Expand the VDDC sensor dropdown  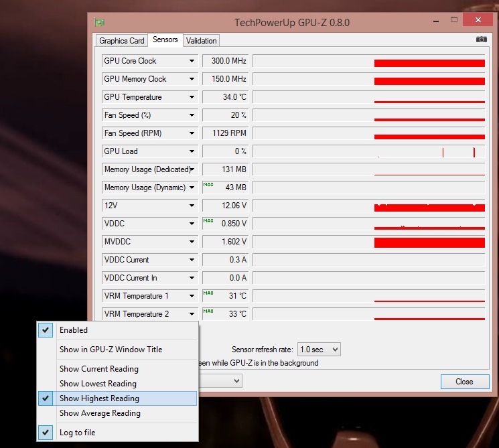(192, 224)
